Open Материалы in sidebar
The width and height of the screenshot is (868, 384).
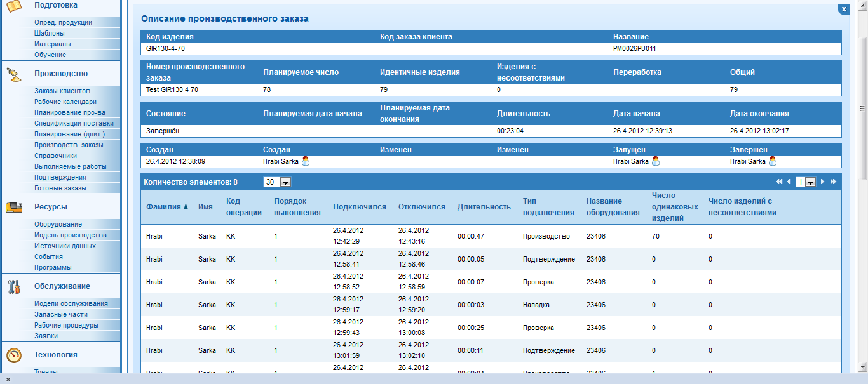pos(53,44)
